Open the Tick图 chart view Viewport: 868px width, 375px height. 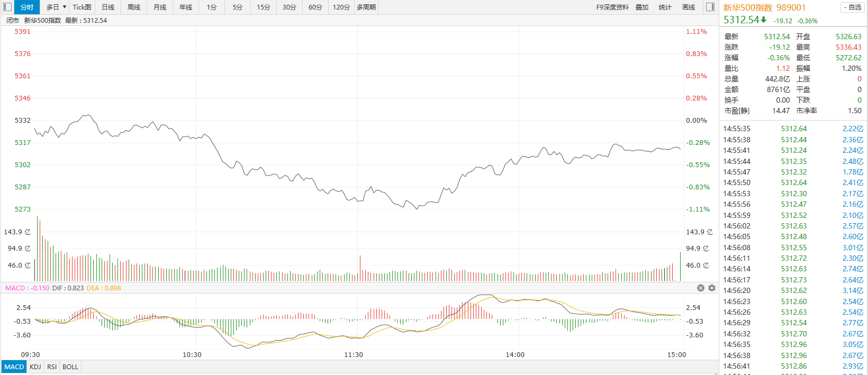pos(82,7)
